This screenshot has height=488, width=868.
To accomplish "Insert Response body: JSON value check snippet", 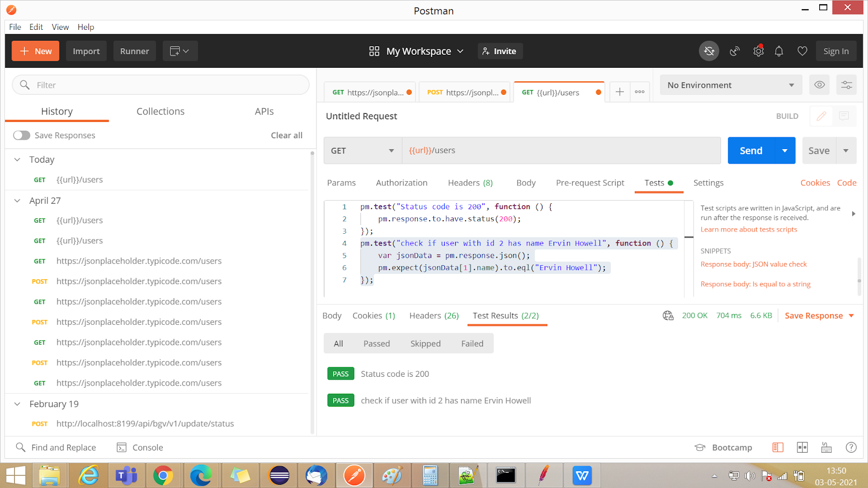I will (x=754, y=264).
